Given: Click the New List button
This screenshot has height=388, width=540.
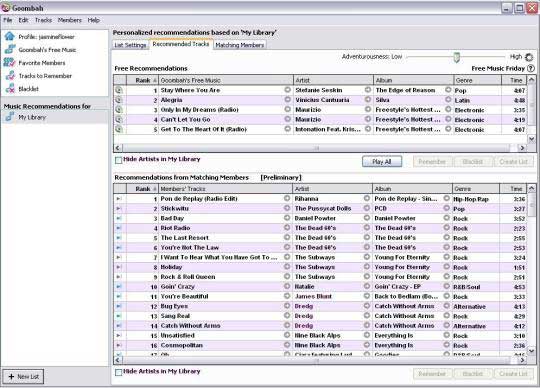Looking at the screenshot, I should click(x=23, y=377).
